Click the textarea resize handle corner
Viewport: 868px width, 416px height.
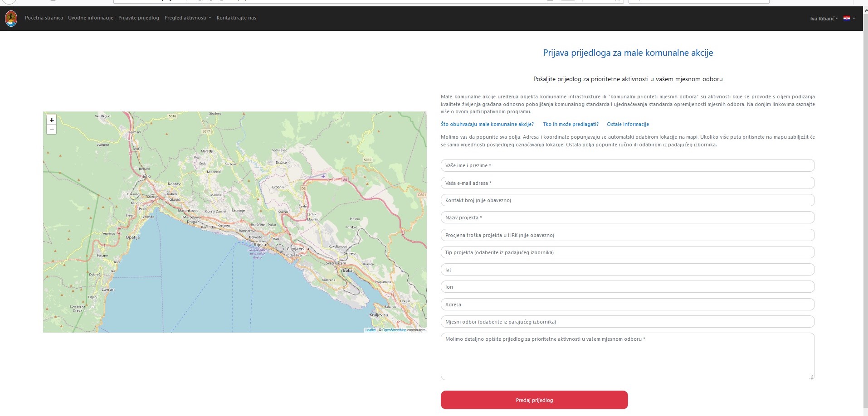click(x=811, y=377)
